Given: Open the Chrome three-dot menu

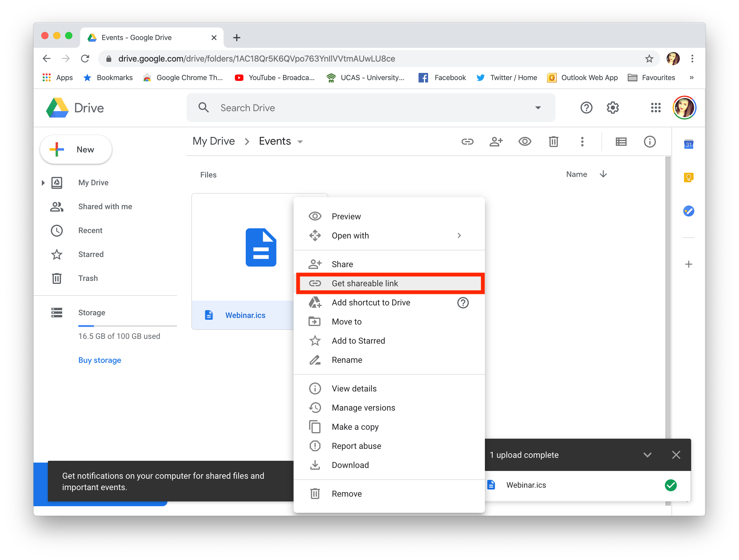Looking at the screenshot, I should [x=692, y=59].
